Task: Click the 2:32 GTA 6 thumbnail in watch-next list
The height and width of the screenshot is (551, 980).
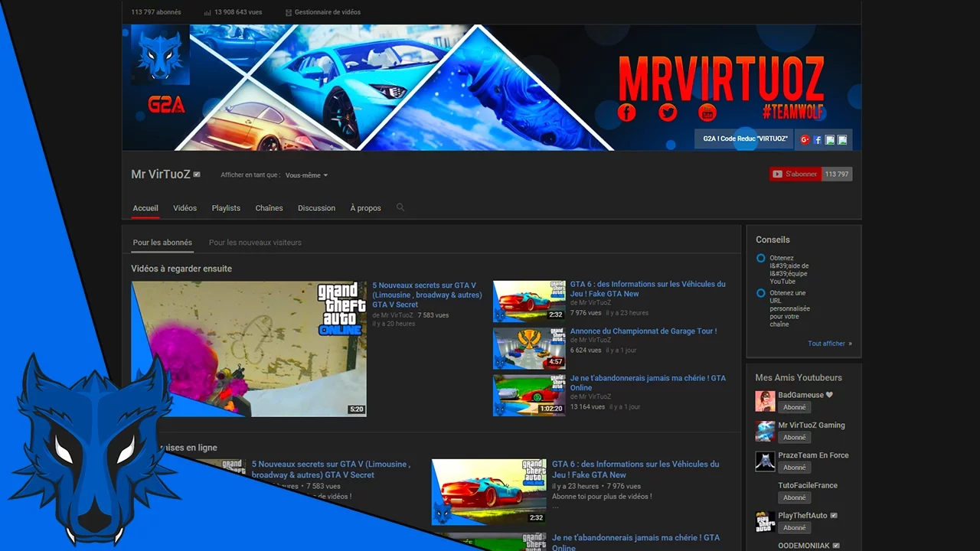Action: 529,301
